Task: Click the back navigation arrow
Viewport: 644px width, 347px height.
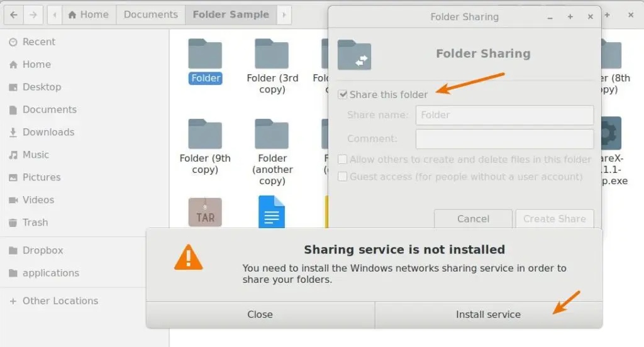Action: [14, 14]
